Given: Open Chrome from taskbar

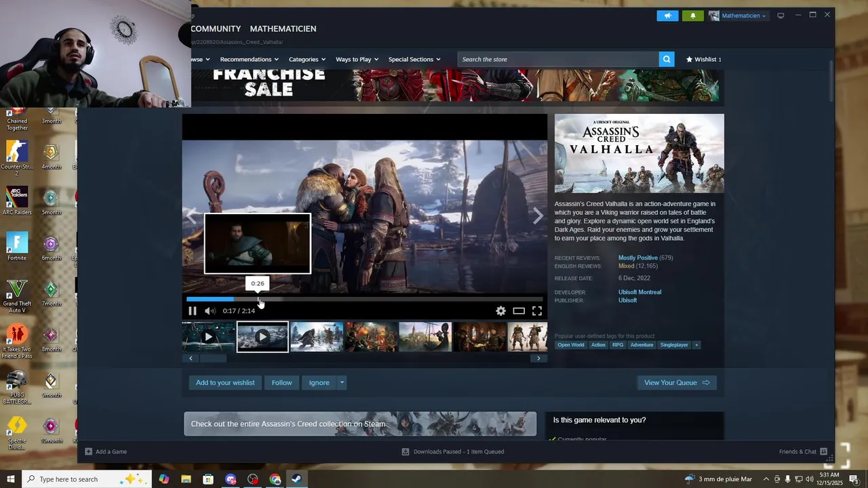Looking at the screenshot, I should 275,479.
